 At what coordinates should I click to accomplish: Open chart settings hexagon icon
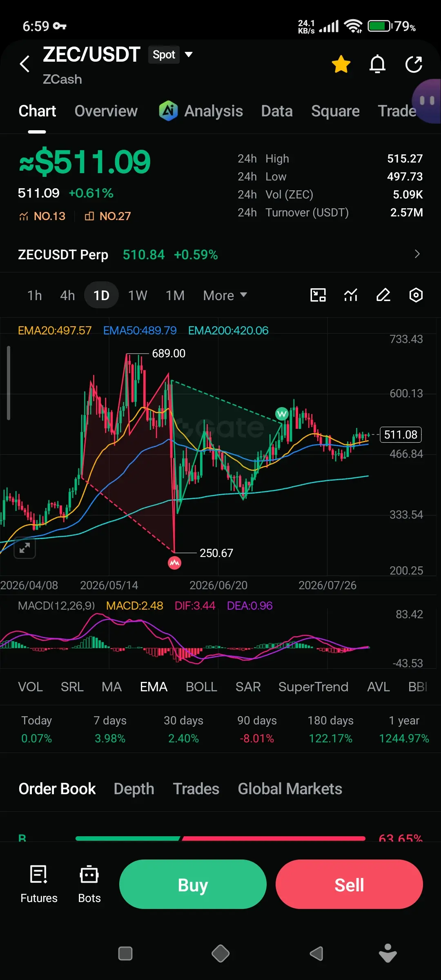pyautogui.click(x=416, y=295)
